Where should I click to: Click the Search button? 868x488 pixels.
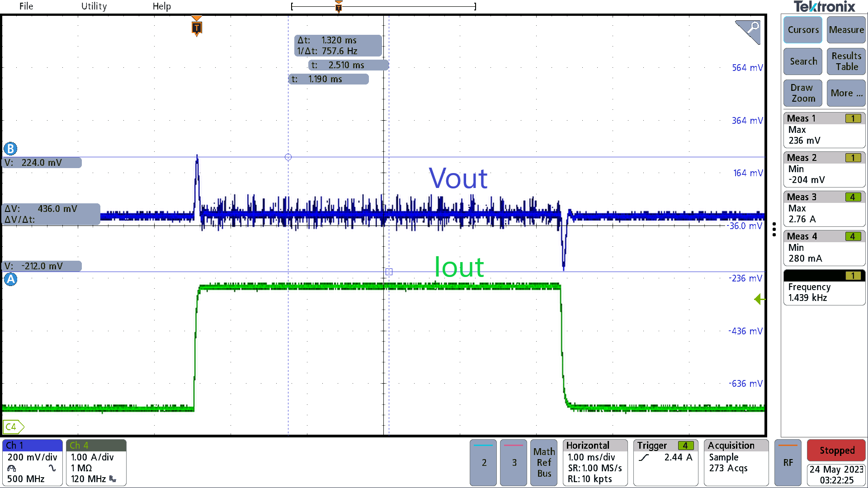pyautogui.click(x=802, y=61)
